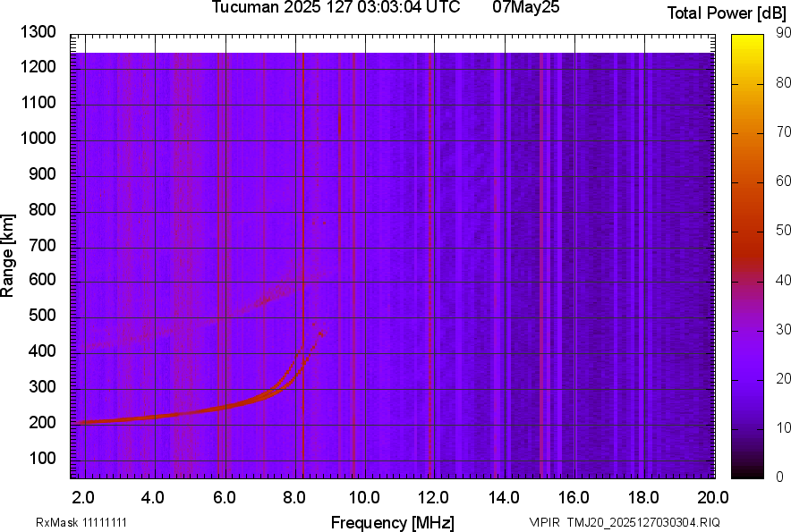Click the x-axis tick label '4.0'
Image resolution: width=791 pixels, height=532 pixels.
click(x=153, y=498)
